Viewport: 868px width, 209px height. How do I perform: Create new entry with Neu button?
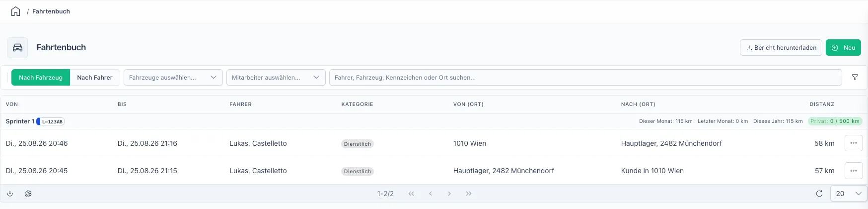tap(843, 48)
